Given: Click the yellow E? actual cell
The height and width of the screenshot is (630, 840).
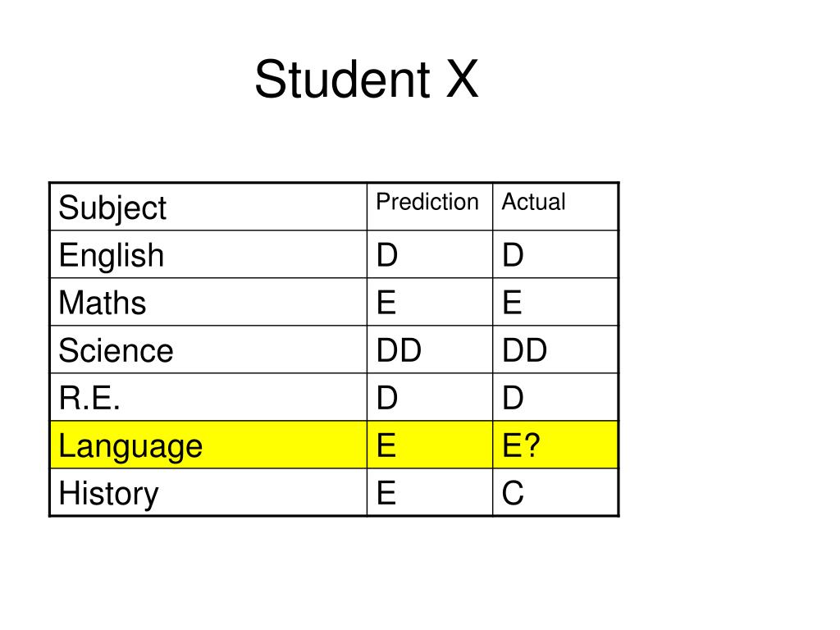Looking at the screenshot, I should [x=555, y=445].
